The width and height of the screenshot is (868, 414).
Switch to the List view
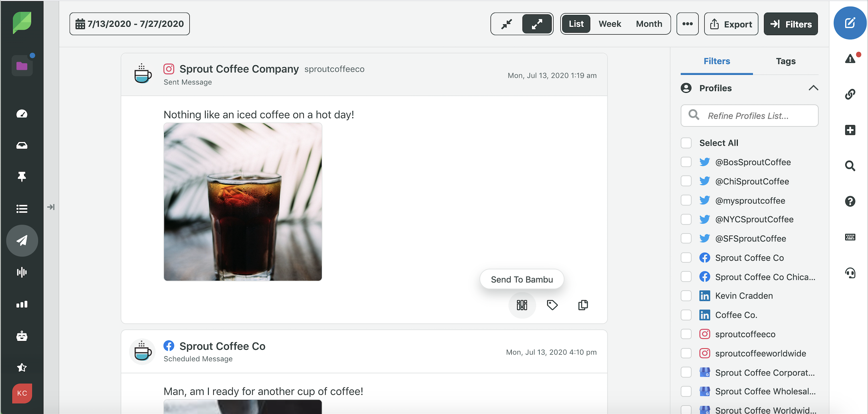576,24
